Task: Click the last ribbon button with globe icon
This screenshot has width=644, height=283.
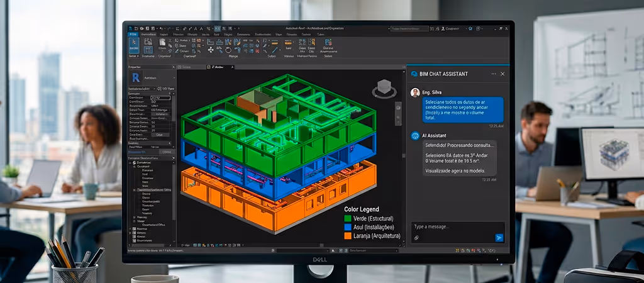Action: (328, 45)
